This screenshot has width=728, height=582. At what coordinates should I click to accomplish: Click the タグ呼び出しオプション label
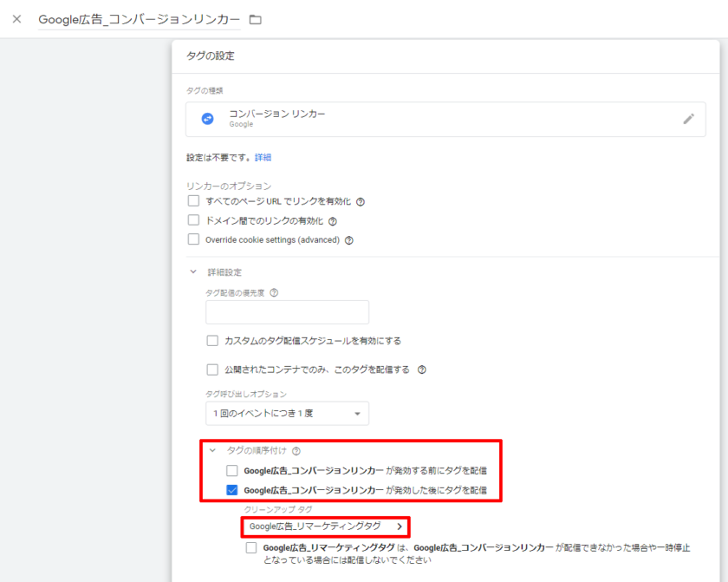[x=246, y=394]
